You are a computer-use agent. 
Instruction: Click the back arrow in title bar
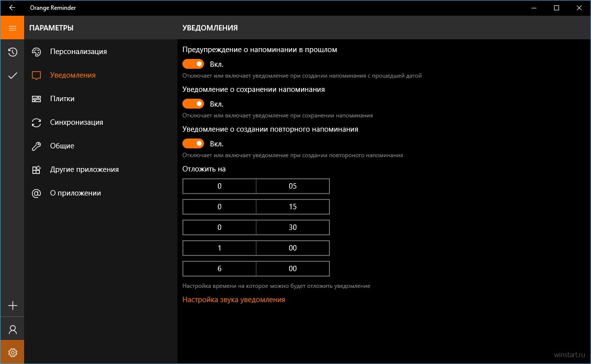(12, 8)
